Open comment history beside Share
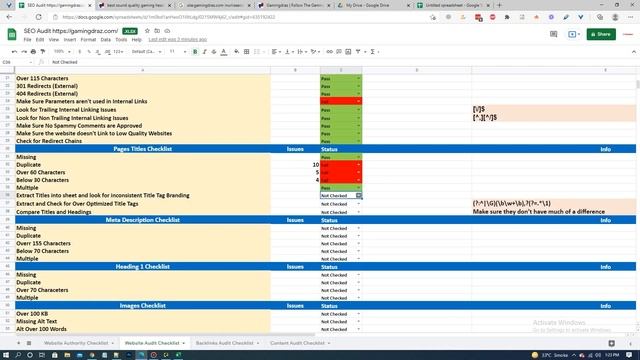 coord(553,34)
